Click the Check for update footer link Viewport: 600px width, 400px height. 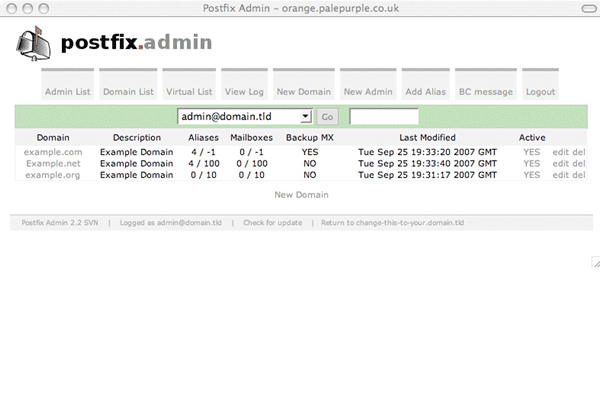[x=271, y=223]
